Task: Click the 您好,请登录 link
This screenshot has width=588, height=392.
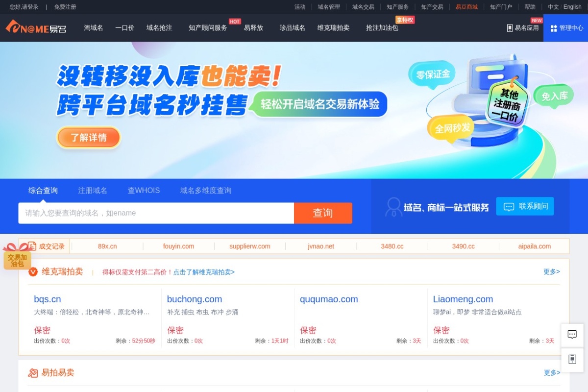Action: [24, 7]
